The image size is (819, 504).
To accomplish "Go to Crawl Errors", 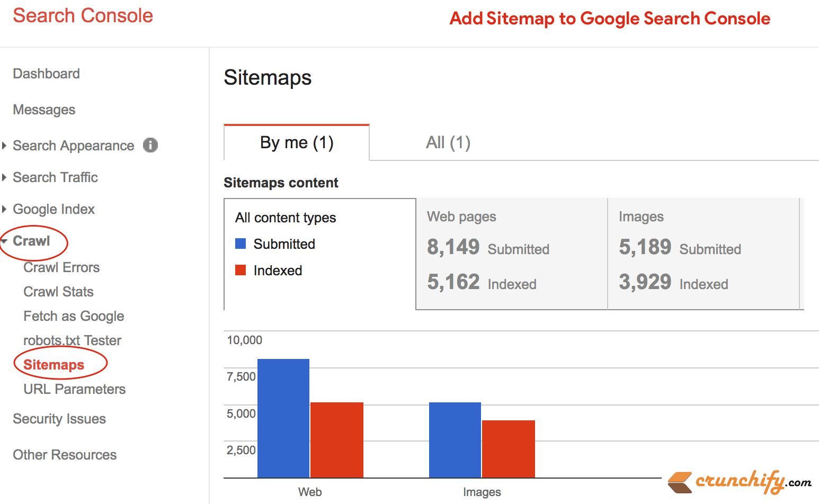I will click(x=61, y=267).
